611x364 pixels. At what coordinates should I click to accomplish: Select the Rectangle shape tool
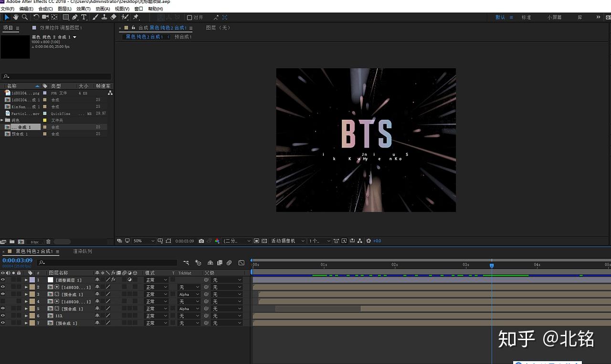point(66,17)
